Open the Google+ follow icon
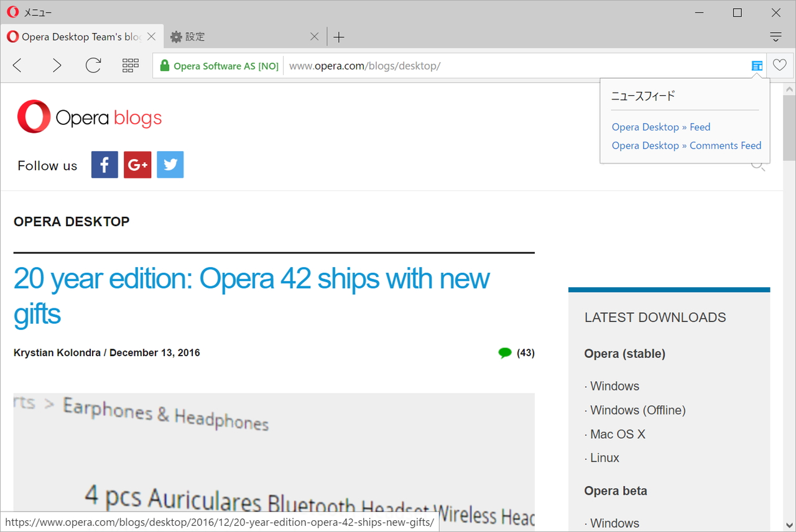This screenshot has width=796, height=532. (x=137, y=165)
